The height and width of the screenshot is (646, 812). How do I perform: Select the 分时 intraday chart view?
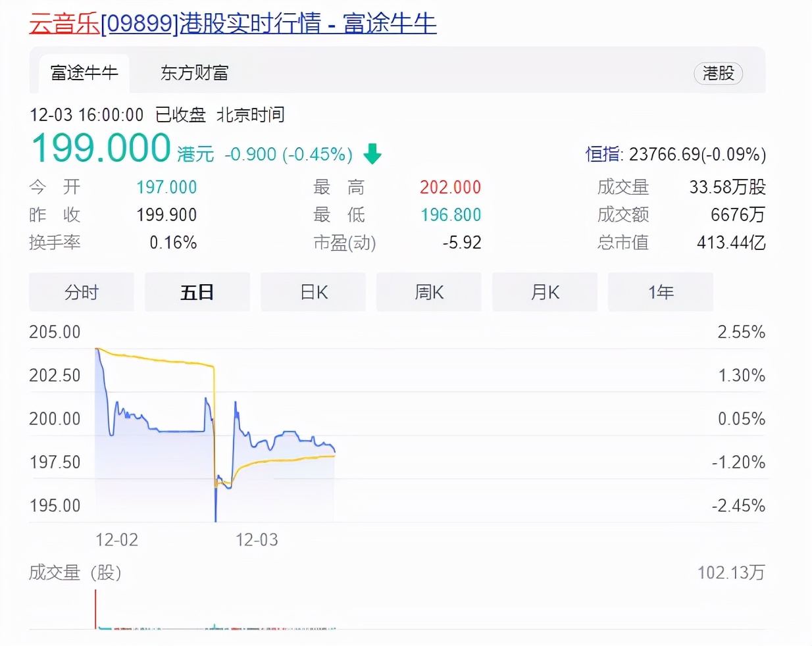point(81,292)
